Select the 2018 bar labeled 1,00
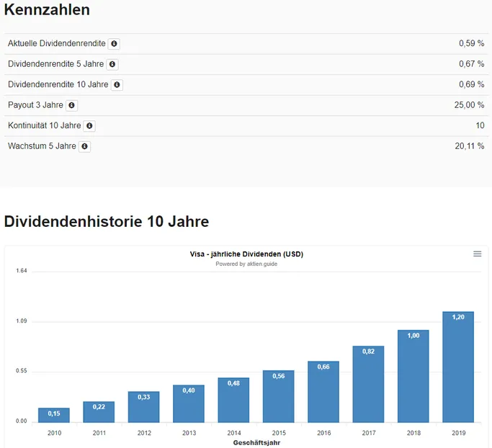 click(x=413, y=376)
